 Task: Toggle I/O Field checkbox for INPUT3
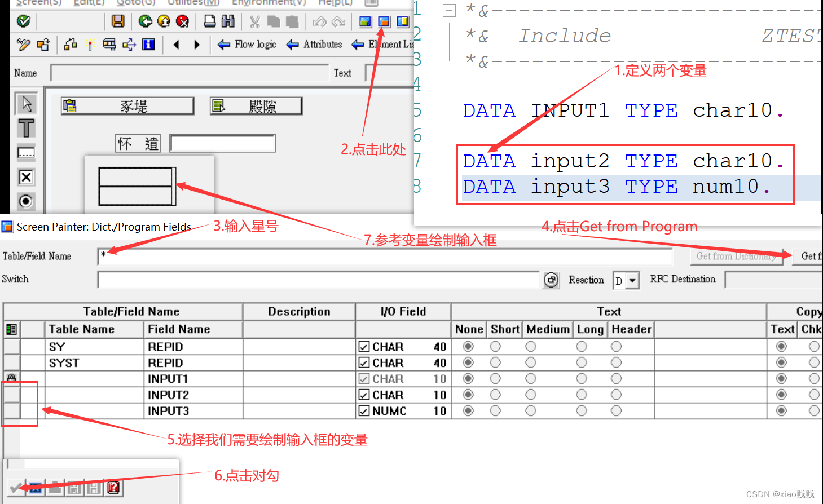(x=364, y=411)
